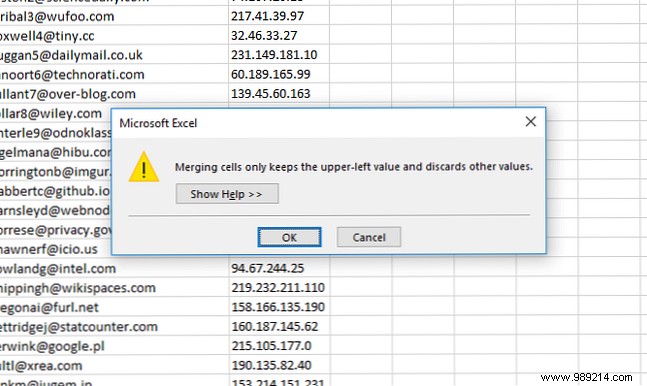Image resolution: width=647 pixels, height=386 pixels.
Task: Select cell with IP 158.166.135.190
Action: pyautogui.click(x=279, y=307)
